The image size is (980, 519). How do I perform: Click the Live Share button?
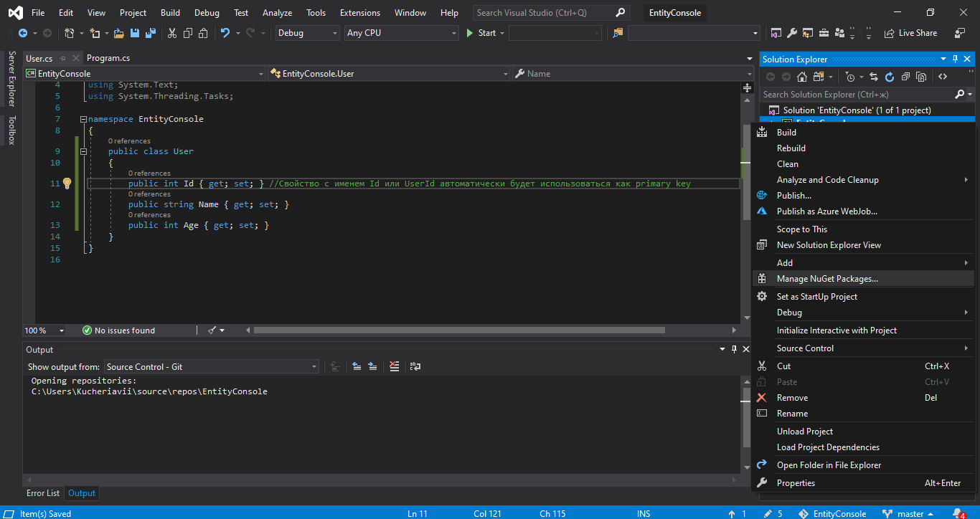910,33
